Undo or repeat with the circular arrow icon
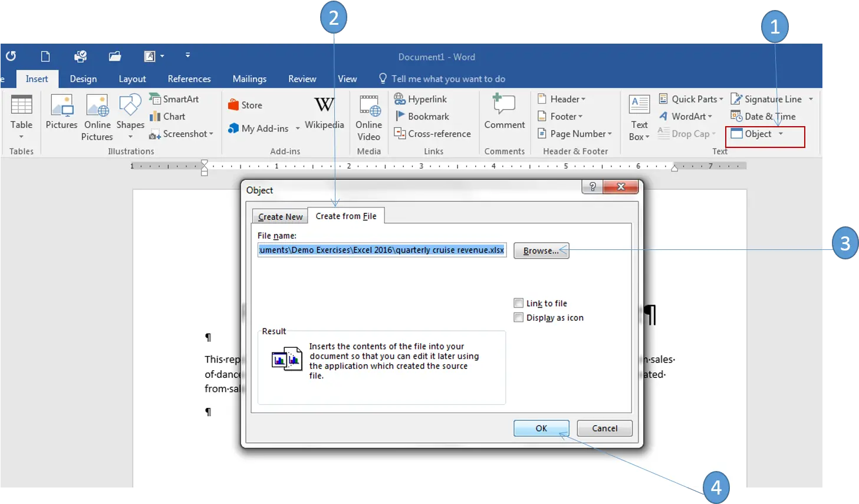This screenshot has height=504, width=859. point(11,56)
